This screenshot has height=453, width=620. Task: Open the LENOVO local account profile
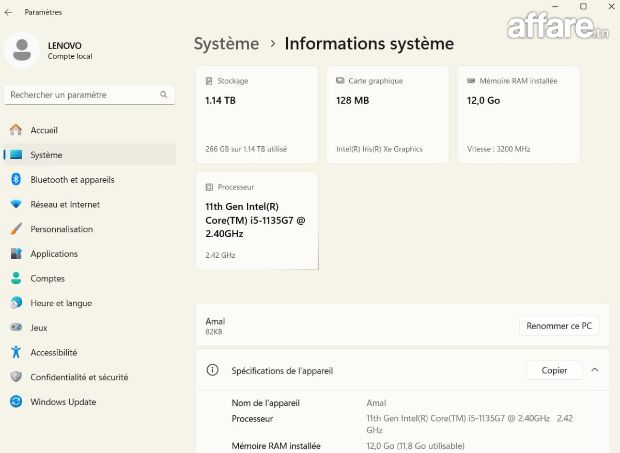(x=50, y=50)
